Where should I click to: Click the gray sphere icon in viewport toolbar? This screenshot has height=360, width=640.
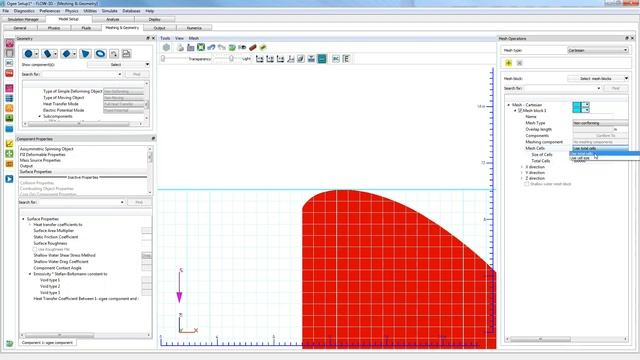click(x=166, y=48)
